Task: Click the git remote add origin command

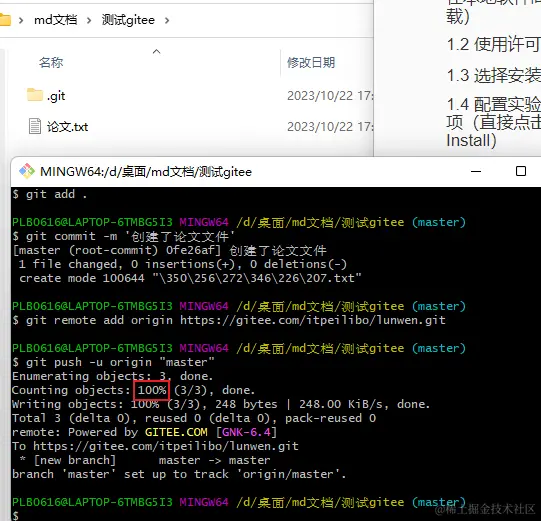Action: [x=229, y=321]
